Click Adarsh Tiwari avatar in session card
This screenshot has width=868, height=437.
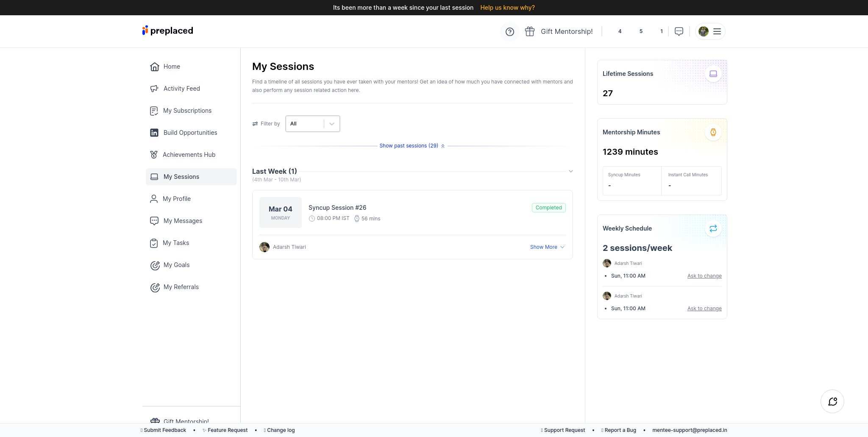click(264, 247)
